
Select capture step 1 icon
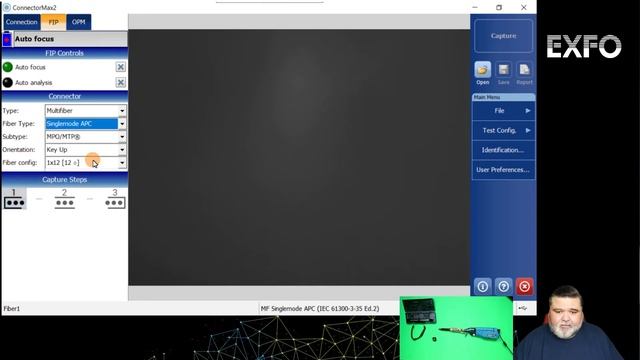(14, 199)
